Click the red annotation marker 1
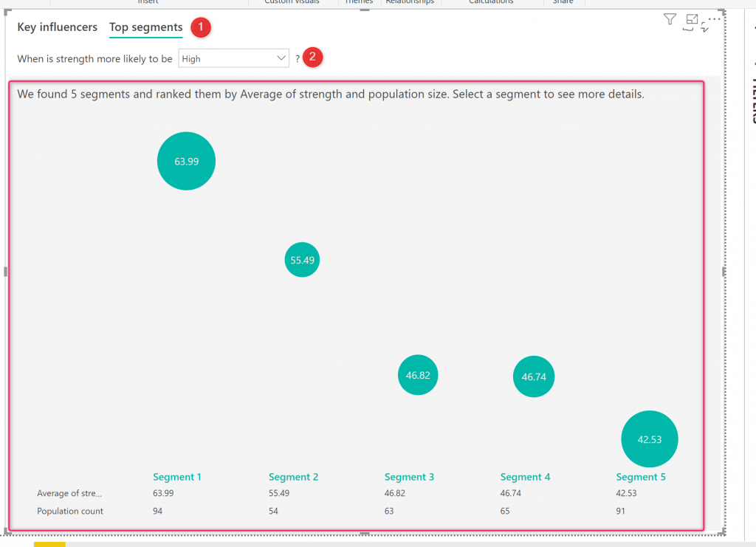The height and width of the screenshot is (547, 756). click(x=201, y=27)
